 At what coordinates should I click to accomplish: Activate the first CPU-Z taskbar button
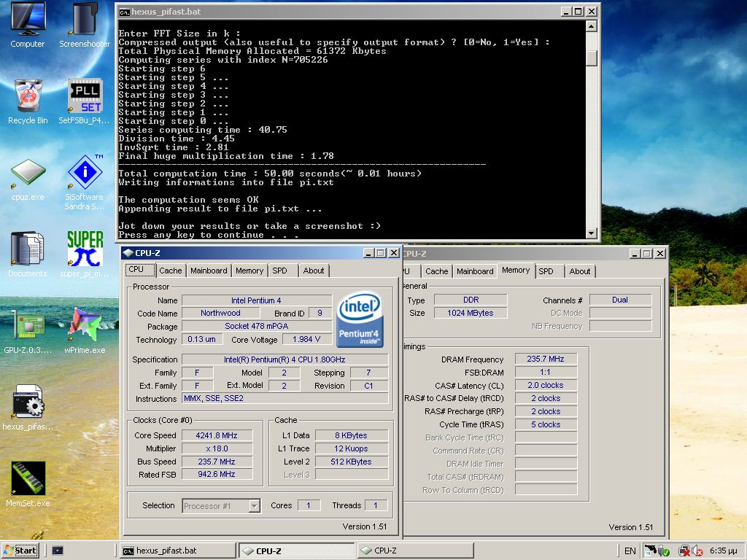297,551
